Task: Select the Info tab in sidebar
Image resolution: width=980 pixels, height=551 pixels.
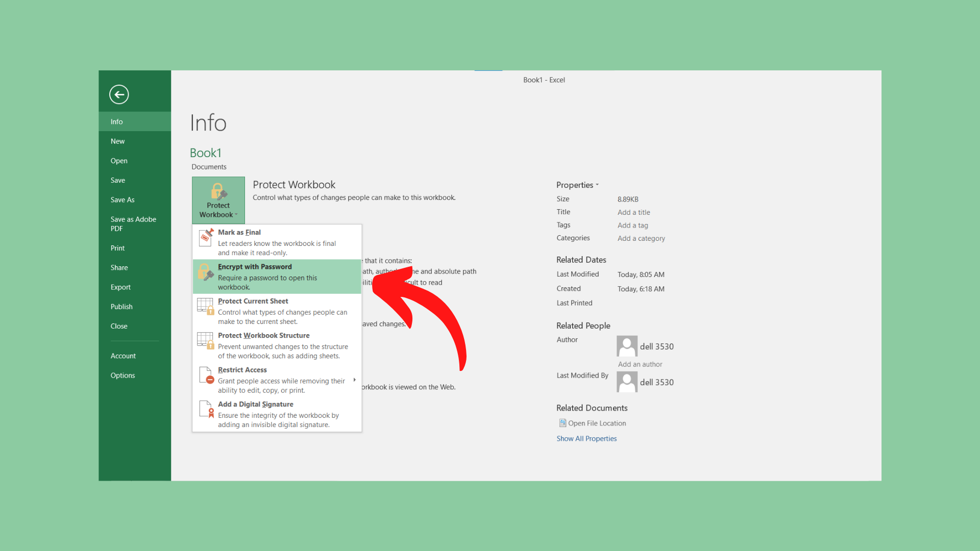Action: [x=135, y=121]
